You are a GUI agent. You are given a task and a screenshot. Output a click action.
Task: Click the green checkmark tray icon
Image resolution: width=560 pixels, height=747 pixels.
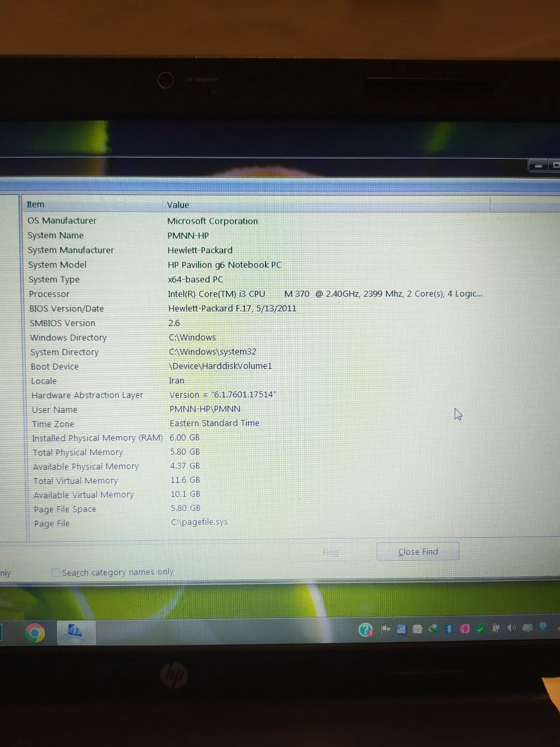480,628
